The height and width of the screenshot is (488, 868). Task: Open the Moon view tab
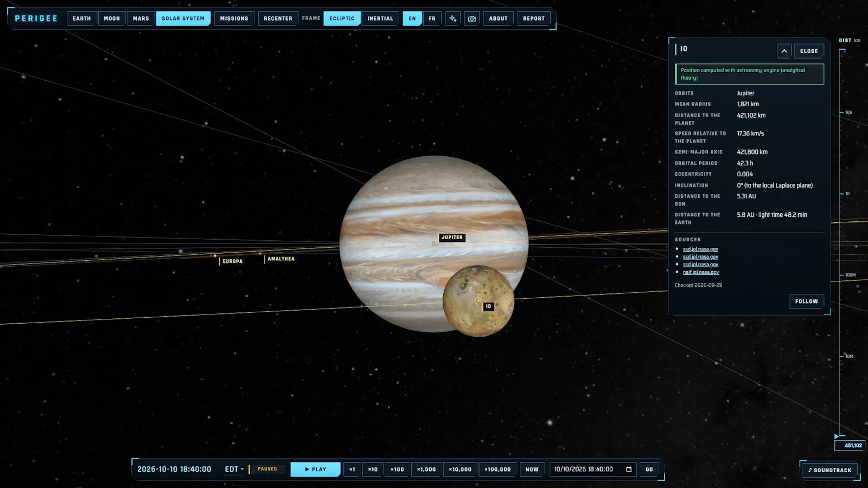[x=112, y=18]
